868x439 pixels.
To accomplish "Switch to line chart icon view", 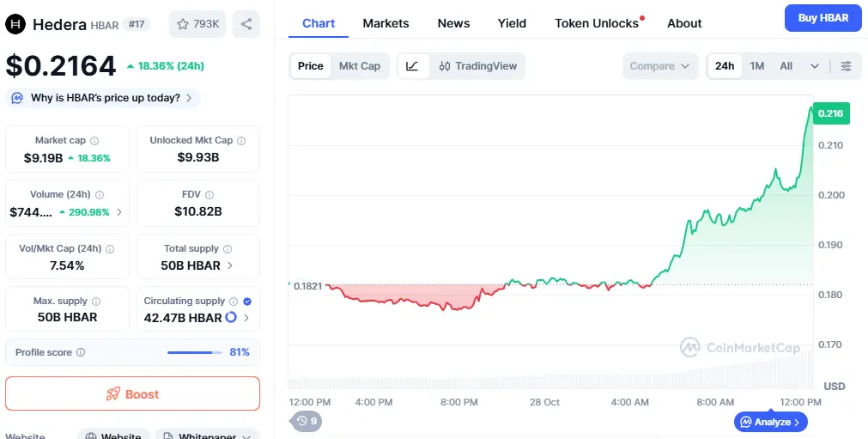I will pyautogui.click(x=412, y=66).
